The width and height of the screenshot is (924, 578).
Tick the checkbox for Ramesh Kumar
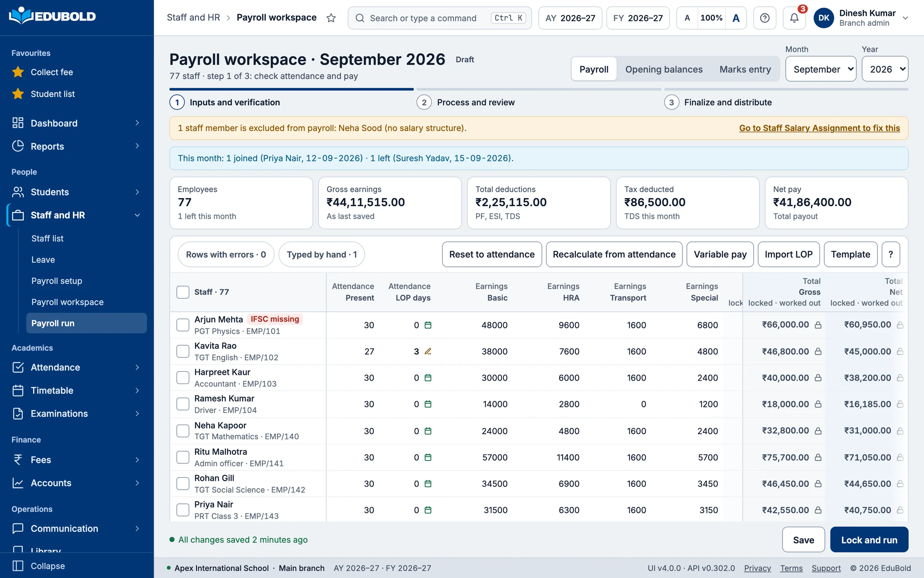click(183, 404)
